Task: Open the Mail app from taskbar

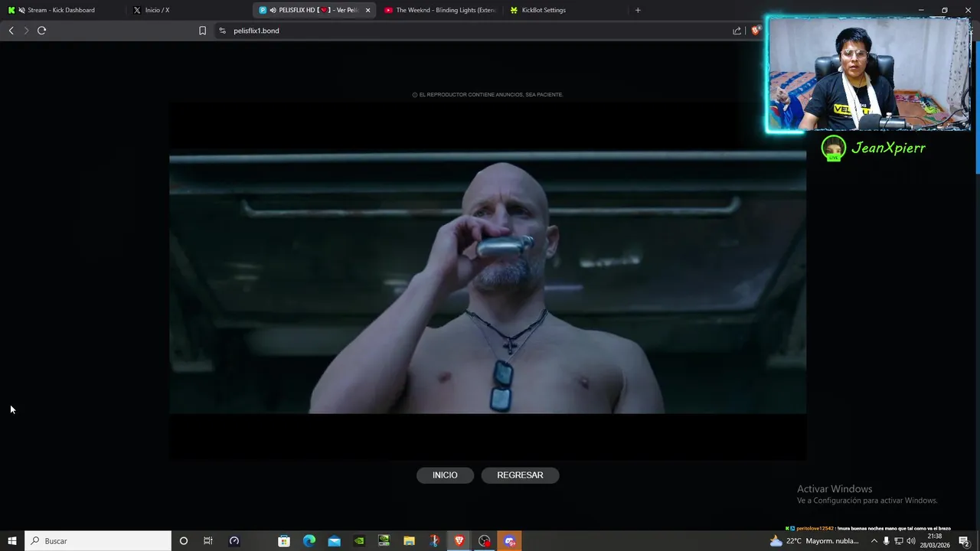Action: 334,541
